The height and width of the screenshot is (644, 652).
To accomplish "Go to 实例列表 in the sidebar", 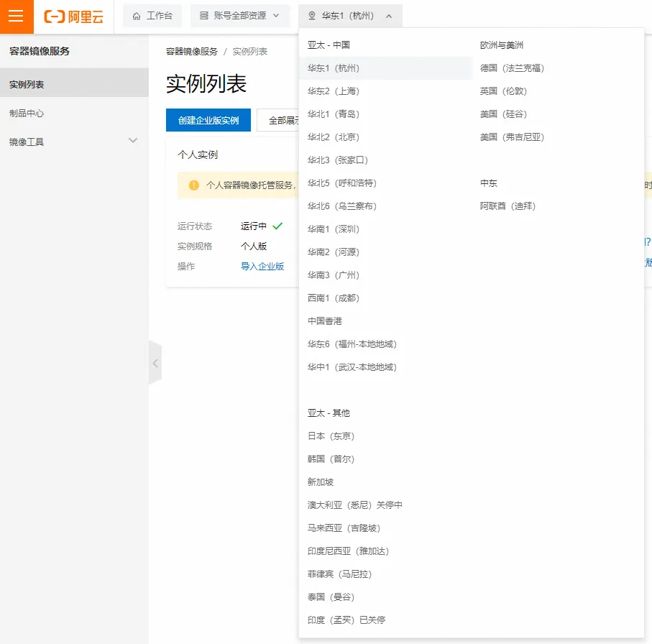I will pos(27,85).
